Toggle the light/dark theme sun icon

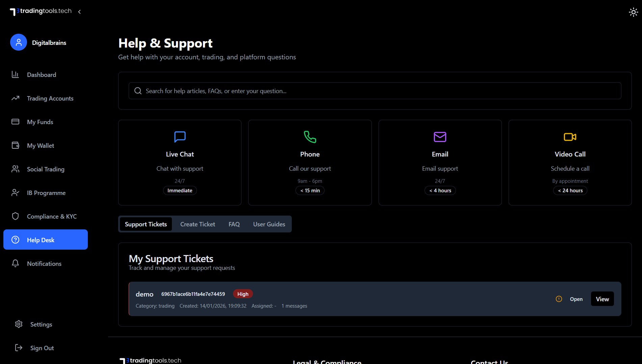pos(633,12)
